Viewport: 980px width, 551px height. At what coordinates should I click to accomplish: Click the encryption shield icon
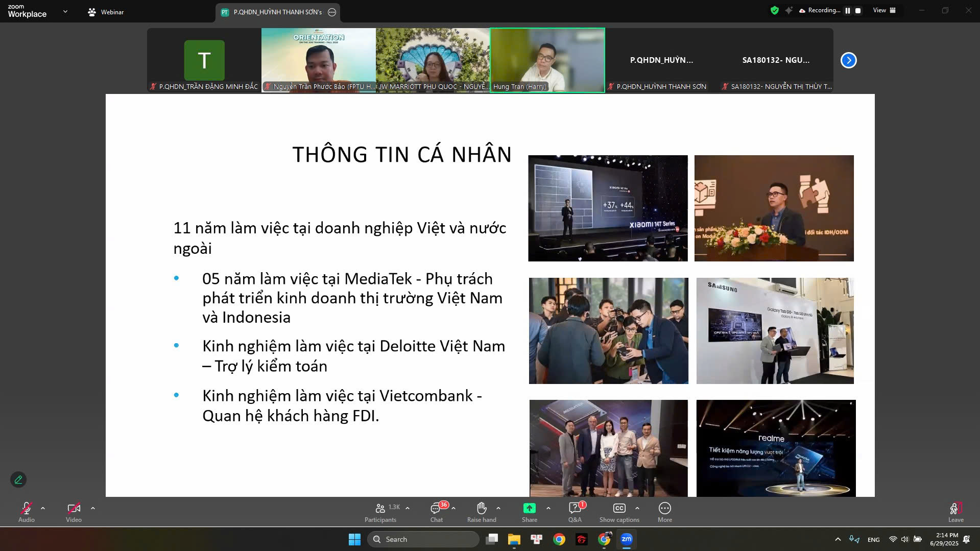click(775, 10)
